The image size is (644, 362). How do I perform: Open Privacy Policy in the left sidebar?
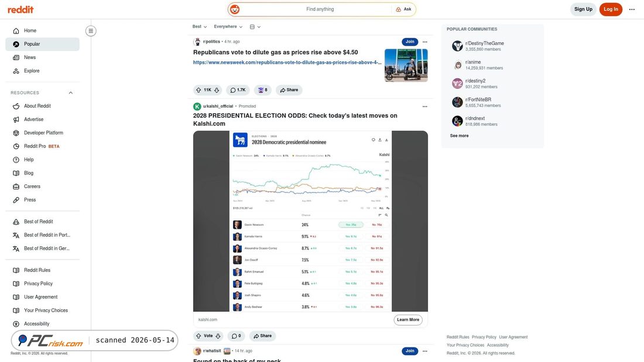point(42,284)
